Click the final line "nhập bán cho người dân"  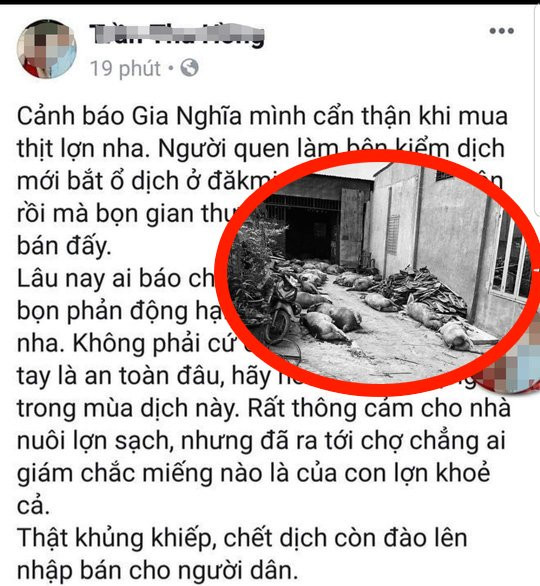coord(158,571)
